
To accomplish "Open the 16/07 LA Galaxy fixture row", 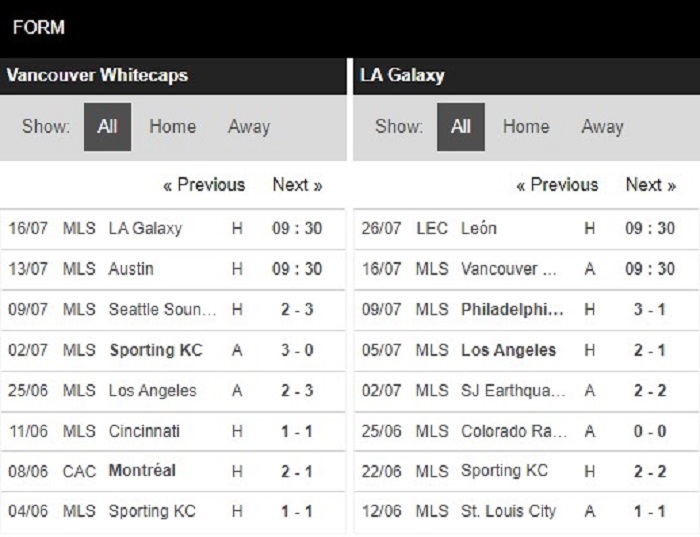I will pyautogui.click(x=173, y=229).
